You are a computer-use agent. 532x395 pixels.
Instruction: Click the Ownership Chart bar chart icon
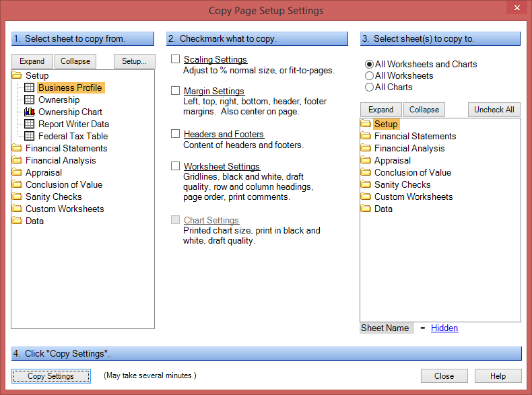click(29, 112)
